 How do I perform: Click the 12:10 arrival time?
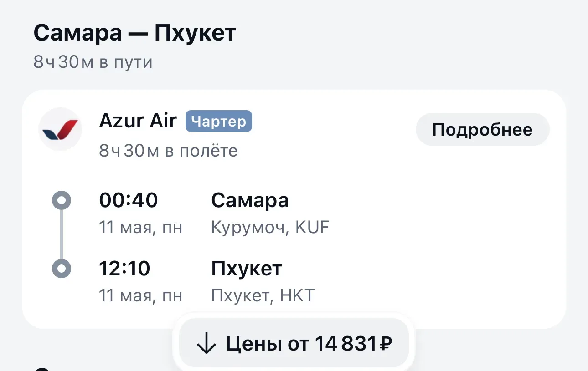click(124, 269)
